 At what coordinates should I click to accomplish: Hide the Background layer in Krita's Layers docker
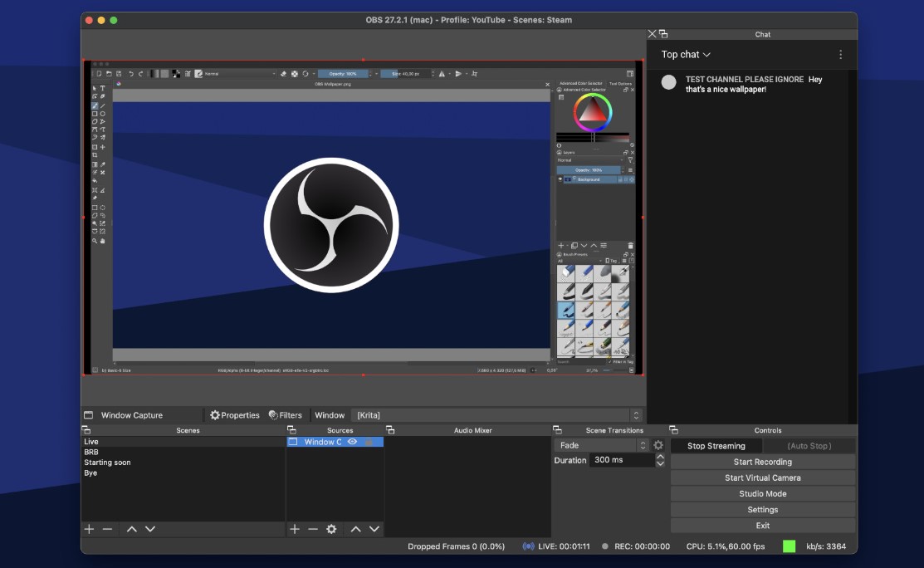pos(560,179)
